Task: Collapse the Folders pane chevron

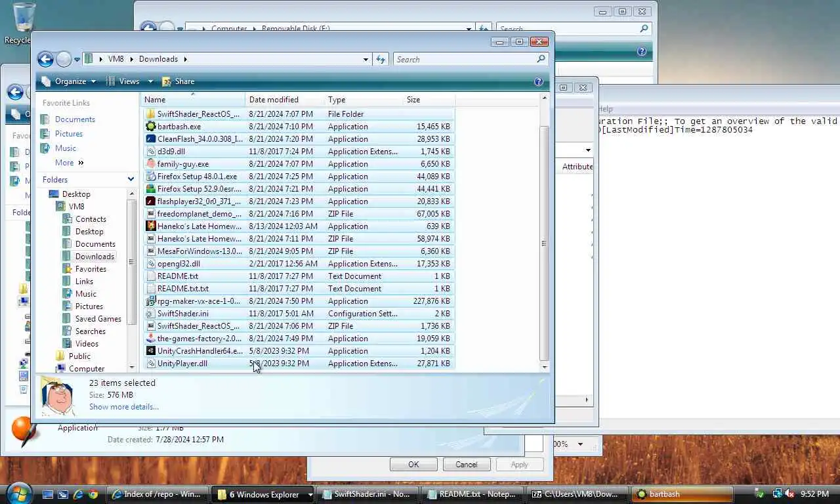Action: point(131,179)
